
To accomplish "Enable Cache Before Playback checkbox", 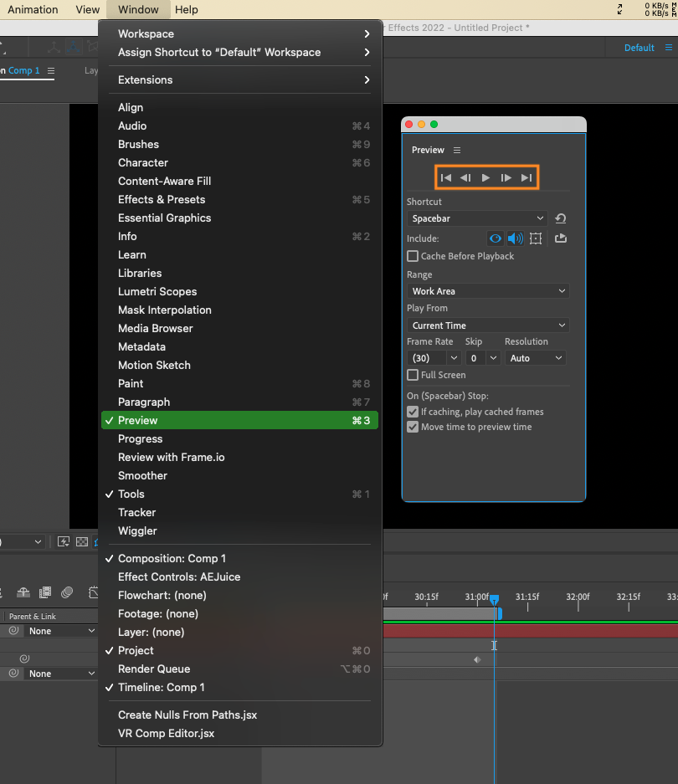I will point(413,256).
